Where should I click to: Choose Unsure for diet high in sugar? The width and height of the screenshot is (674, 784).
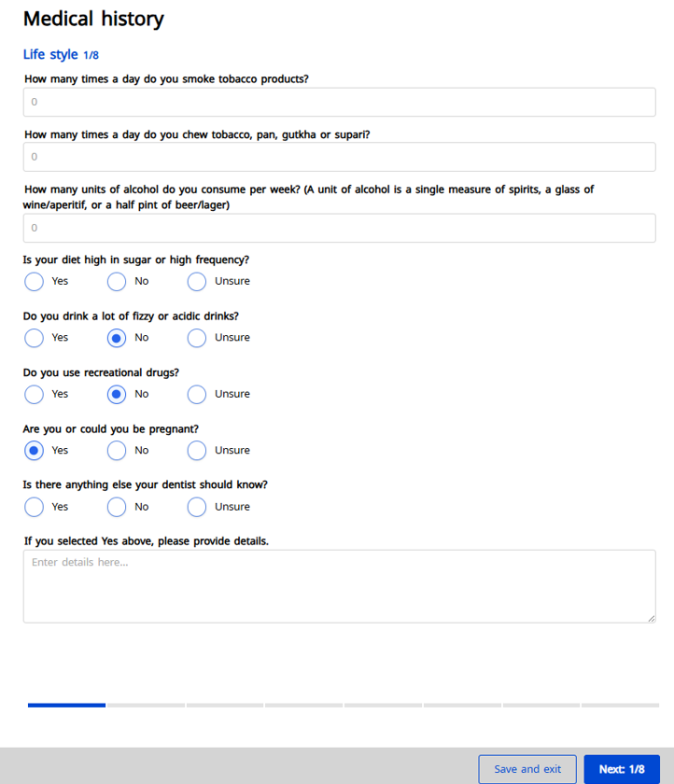197,281
